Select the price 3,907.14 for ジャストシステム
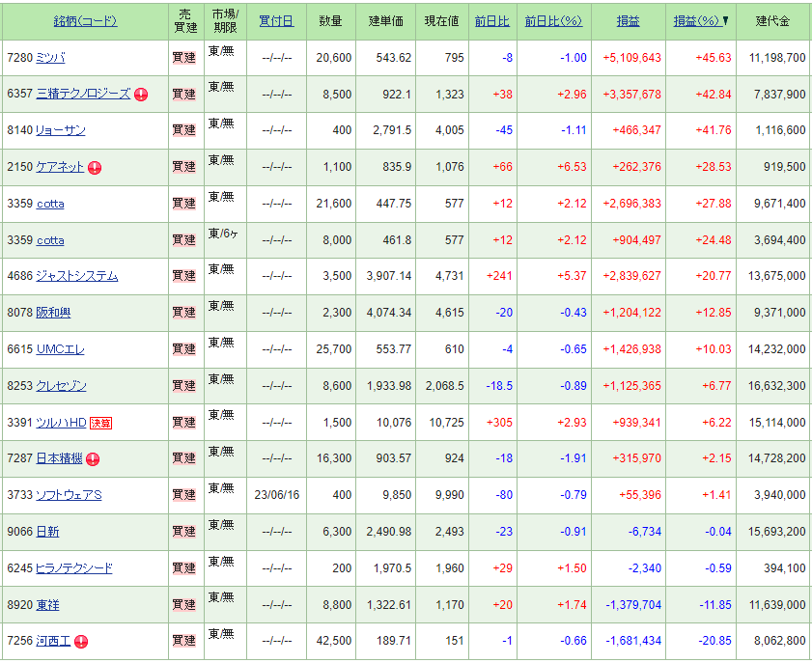Image resolution: width=812 pixels, height=663 pixels. 389,276
